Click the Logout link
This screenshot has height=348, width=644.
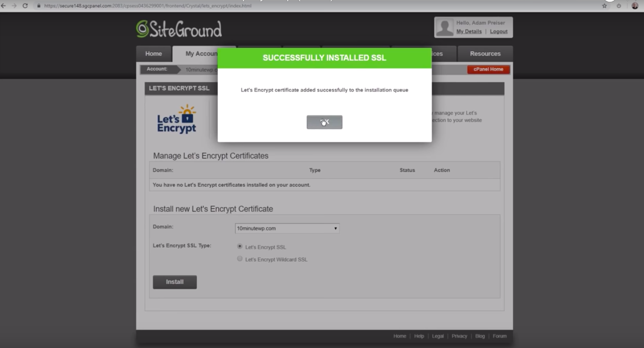pos(498,31)
